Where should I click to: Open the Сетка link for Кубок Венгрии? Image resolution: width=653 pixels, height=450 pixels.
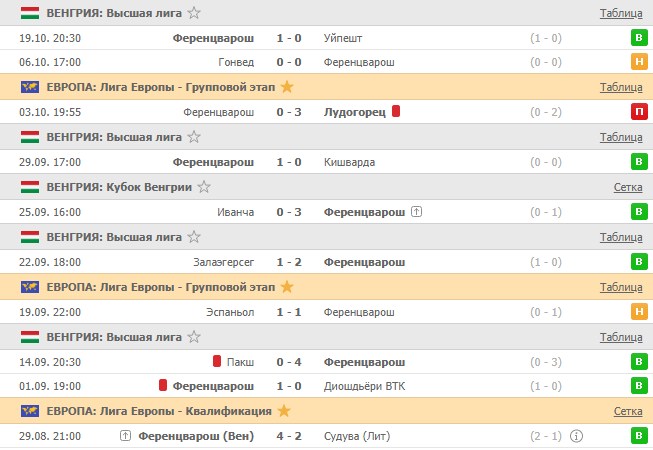click(x=628, y=187)
